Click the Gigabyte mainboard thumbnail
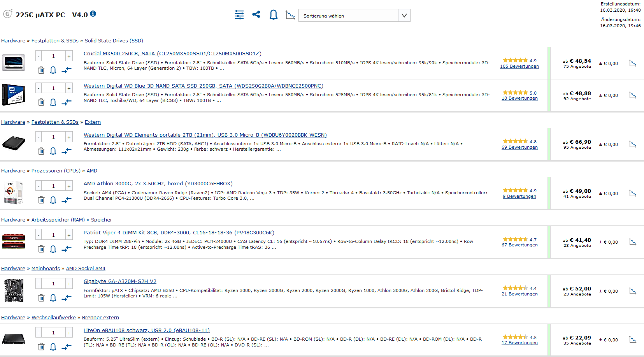 pyautogui.click(x=14, y=290)
